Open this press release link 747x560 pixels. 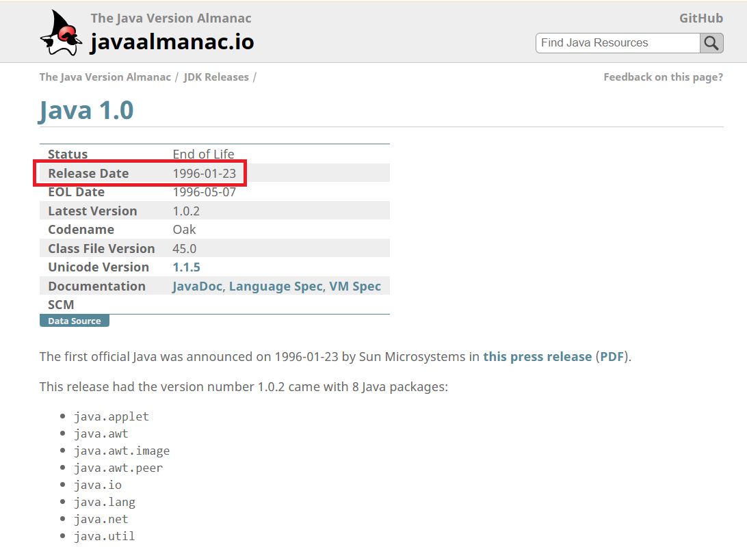coord(538,357)
